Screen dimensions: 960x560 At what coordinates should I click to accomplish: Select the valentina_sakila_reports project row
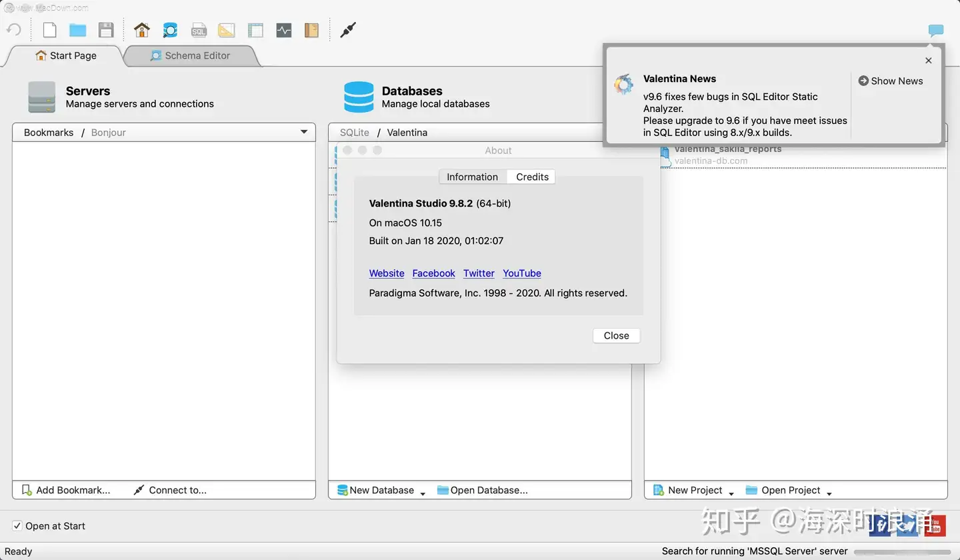tap(797, 155)
